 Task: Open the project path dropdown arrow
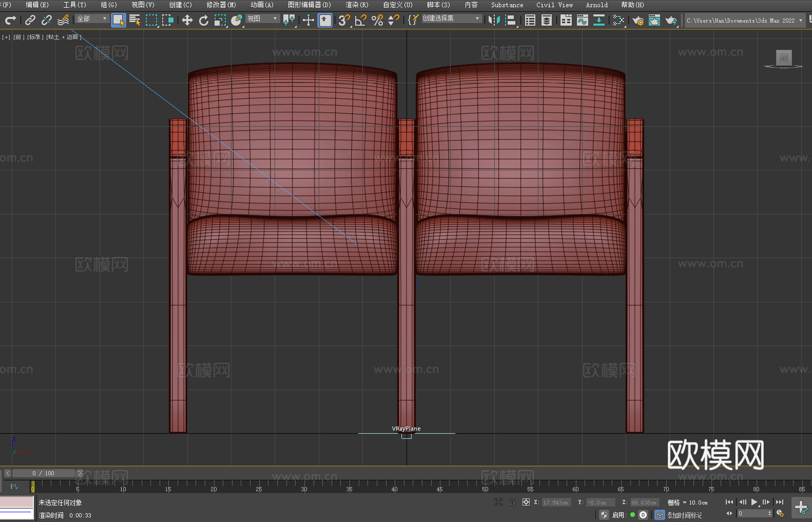click(800, 21)
